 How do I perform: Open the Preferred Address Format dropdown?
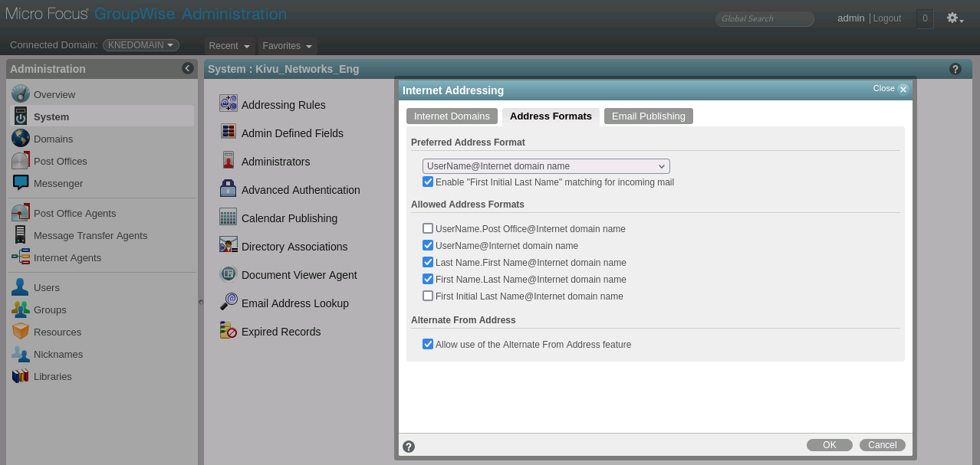point(546,166)
